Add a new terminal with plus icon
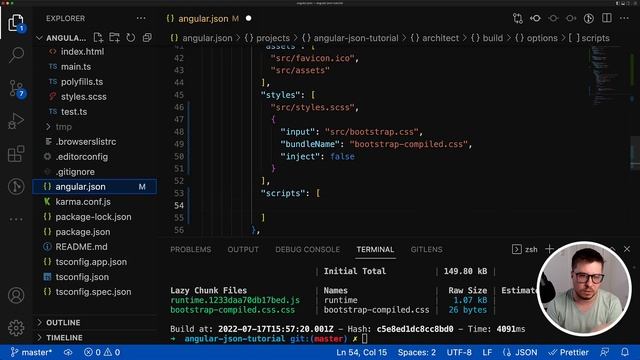 [549, 249]
